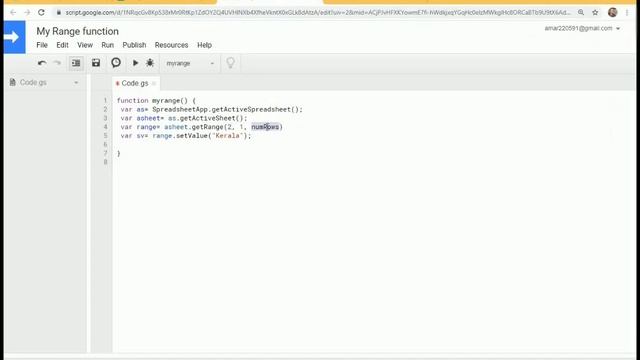Click line number 6 in the gutter
The image size is (640, 360).
click(x=105, y=144)
